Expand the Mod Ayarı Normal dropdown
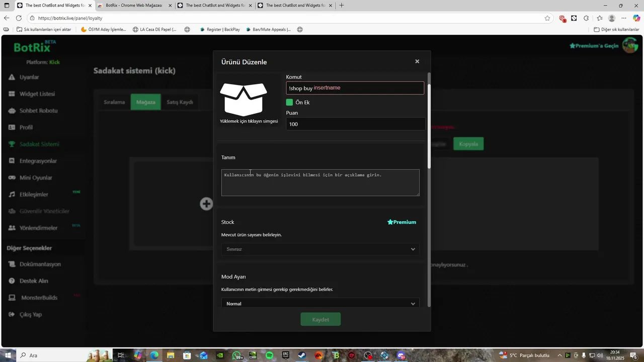Image resolution: width=644 pixels, height=362 pixels. tap(320, 303)
